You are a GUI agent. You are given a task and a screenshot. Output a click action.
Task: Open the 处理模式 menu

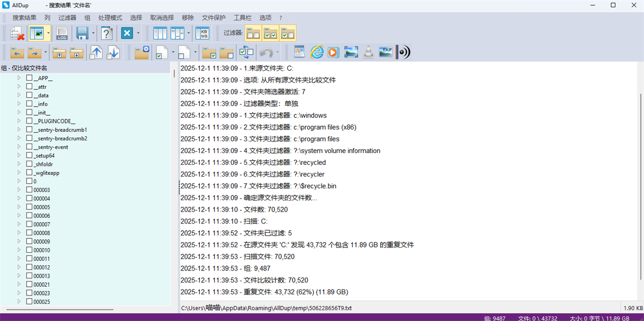pos(109,17)
